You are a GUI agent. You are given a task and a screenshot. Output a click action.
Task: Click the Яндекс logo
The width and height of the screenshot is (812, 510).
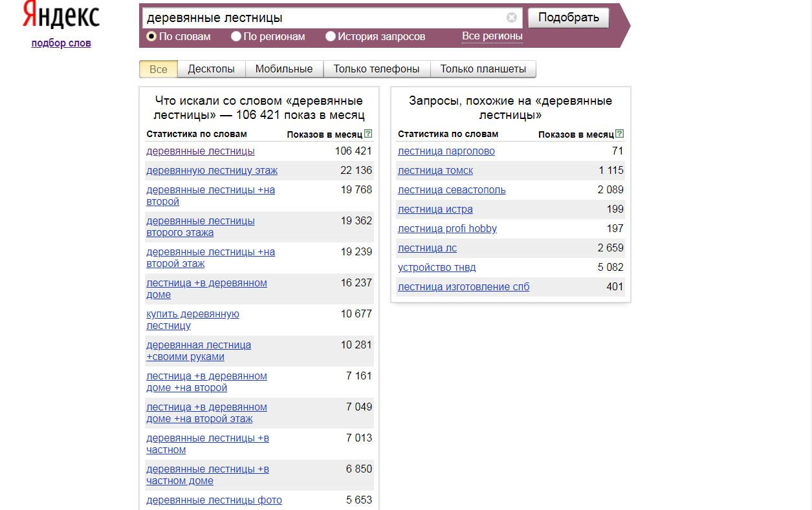61,15
